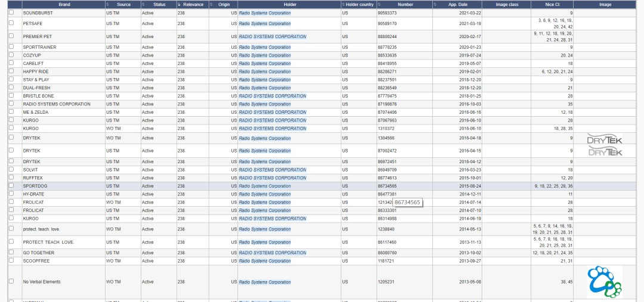Click the Nice Cl. column header

pyautogui.click(x=552, y=5)
